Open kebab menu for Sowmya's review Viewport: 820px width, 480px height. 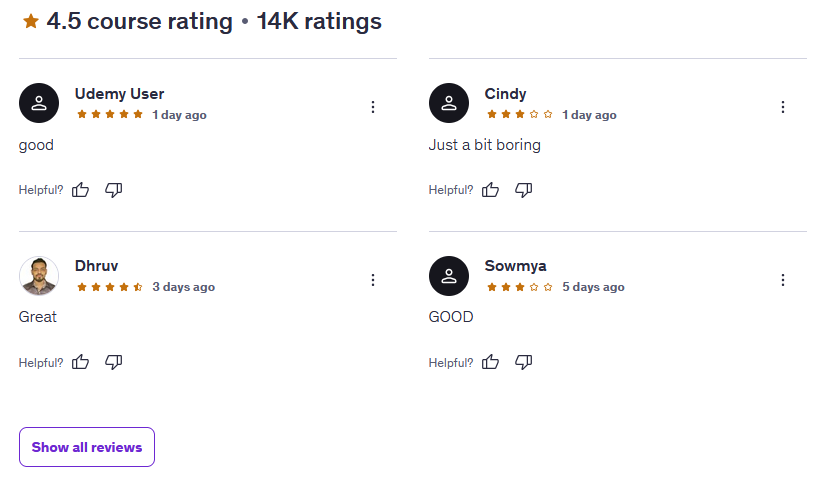point(783,280)
